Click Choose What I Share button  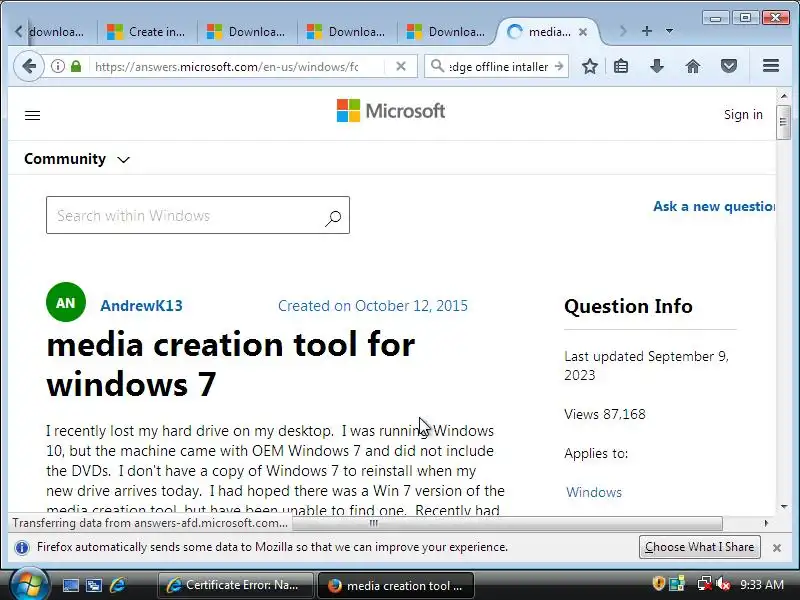click(699, 547)
